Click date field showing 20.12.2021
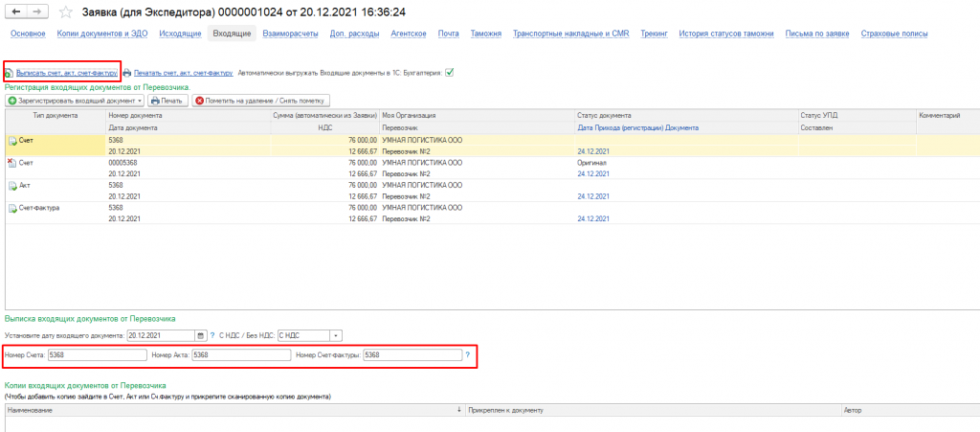Image resolution: width=980 pixels, height=432 pixels. [x=162, y=335]
